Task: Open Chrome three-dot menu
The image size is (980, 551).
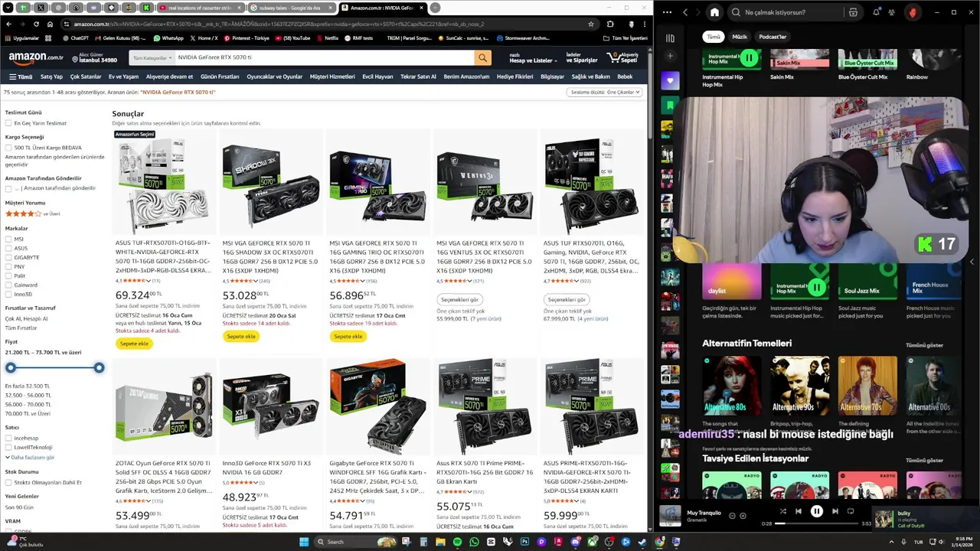Action: [x=644, y=24]
